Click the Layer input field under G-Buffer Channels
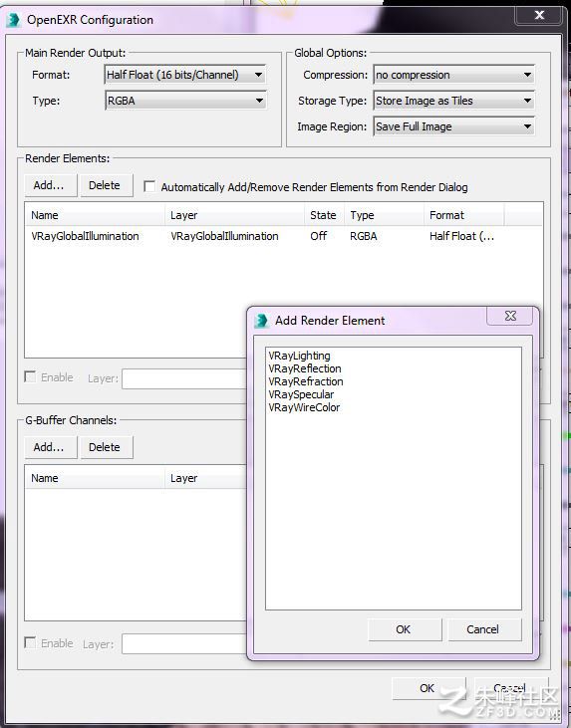This screenshot has height=728, width=571. point(184,644)
